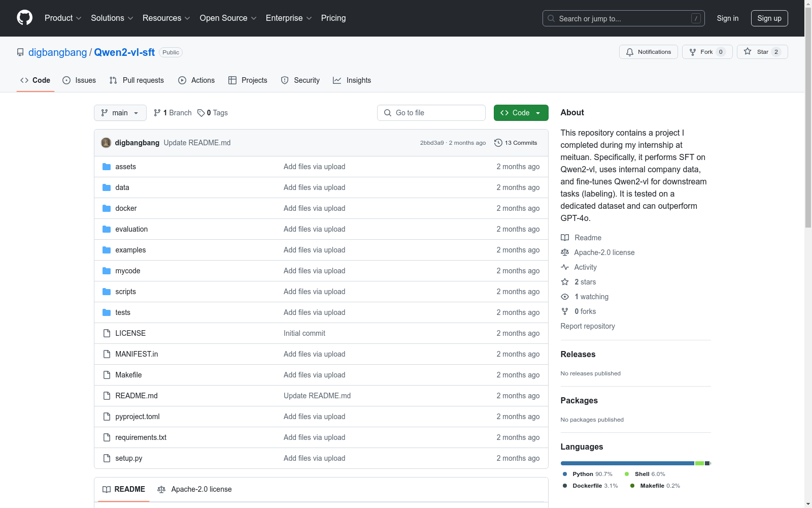Open the 13 Commits history link
Image resolution: width=812 pixels, height=508 pixels.
[516, 143]
